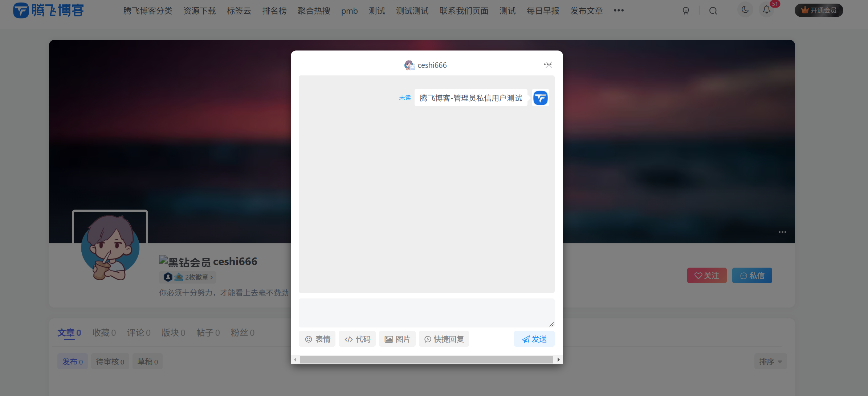Expand the overflow menu in the navbar
868x396 pixels.
pyautogui.click(x=618, y=11)
